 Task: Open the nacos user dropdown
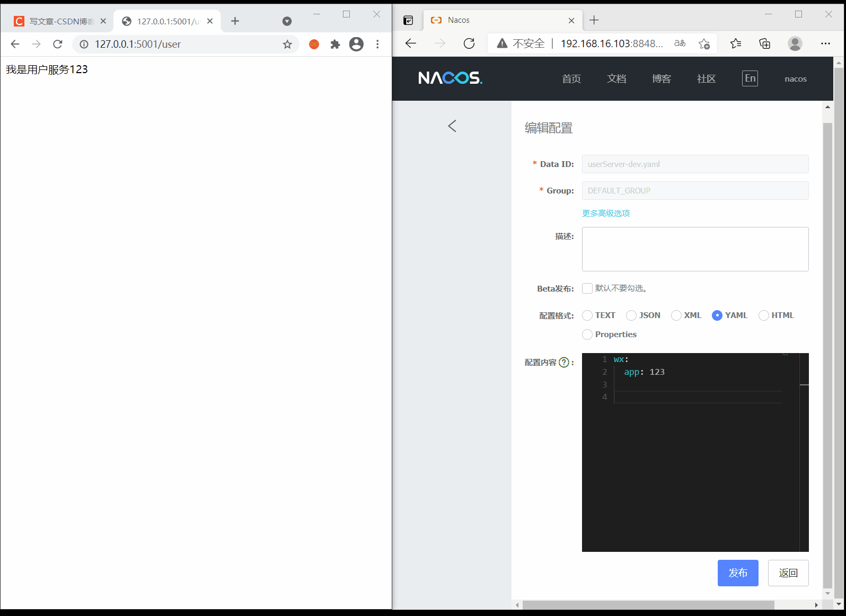796,78
